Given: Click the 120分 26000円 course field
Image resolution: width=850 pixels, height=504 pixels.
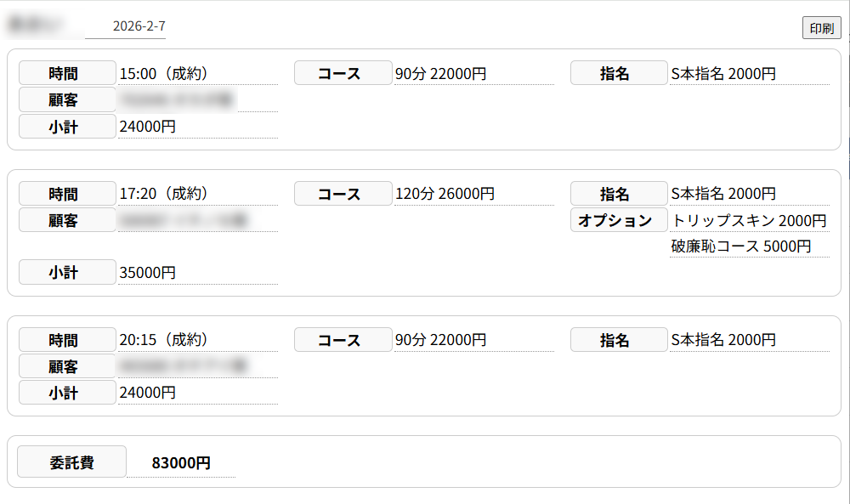Looking at the screenshot, I should click(x=473, y=194).
